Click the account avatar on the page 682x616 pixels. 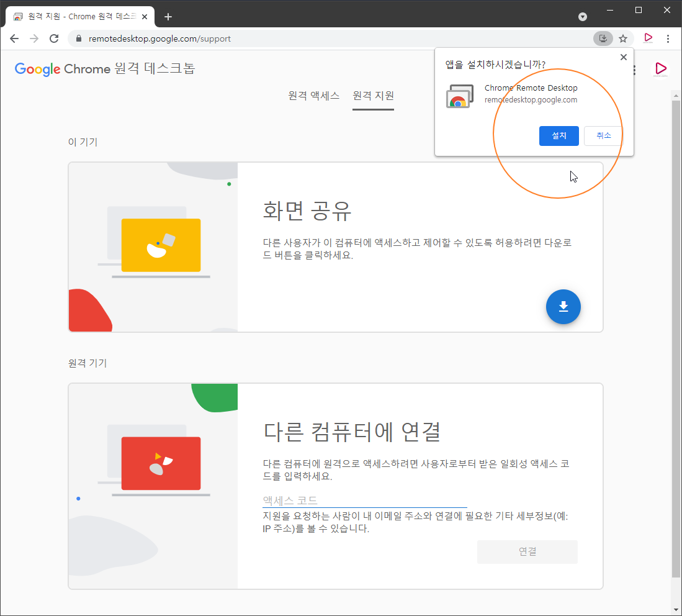[661, 69]
